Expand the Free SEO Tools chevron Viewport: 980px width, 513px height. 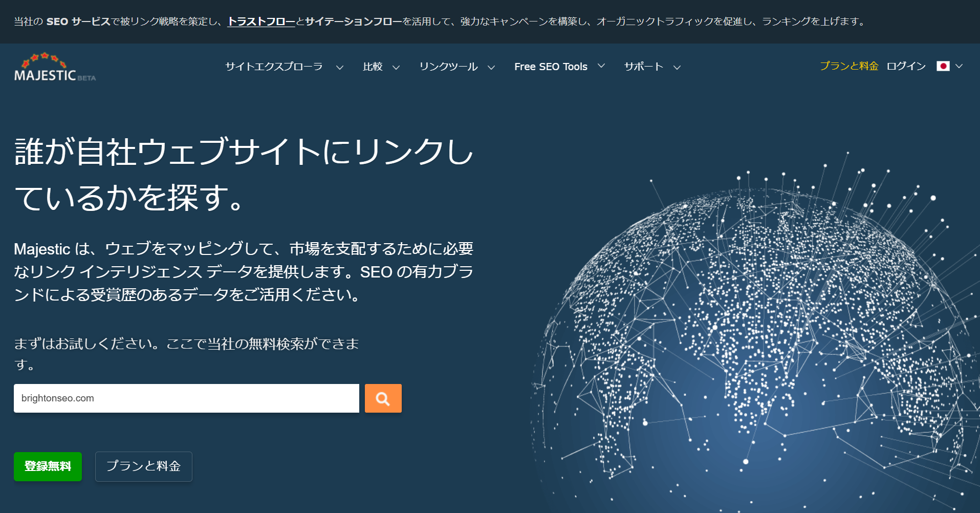(x=601, y=66)
